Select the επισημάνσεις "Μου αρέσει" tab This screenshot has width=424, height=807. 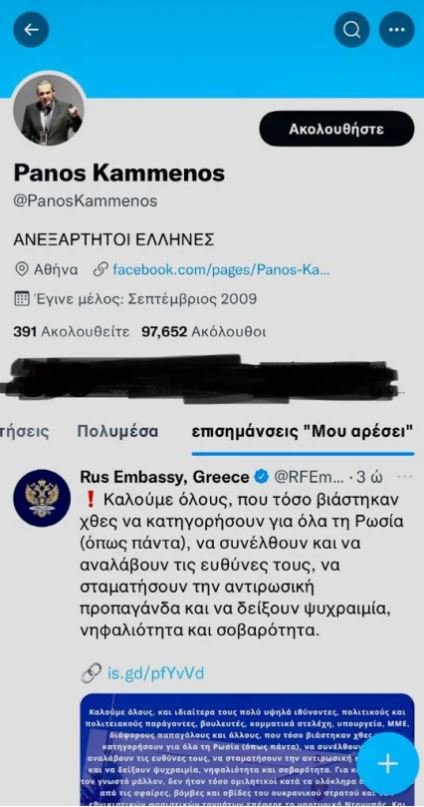pos(303,431)
